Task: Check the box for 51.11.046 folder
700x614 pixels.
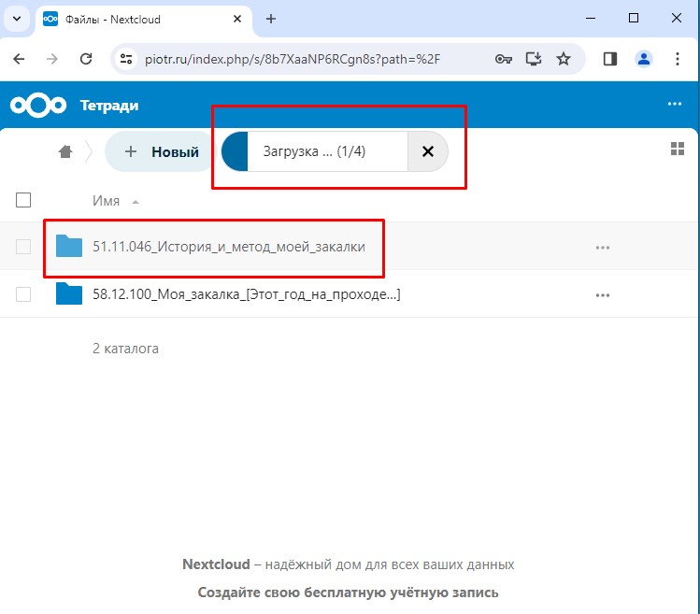Action: pos(24,247)
